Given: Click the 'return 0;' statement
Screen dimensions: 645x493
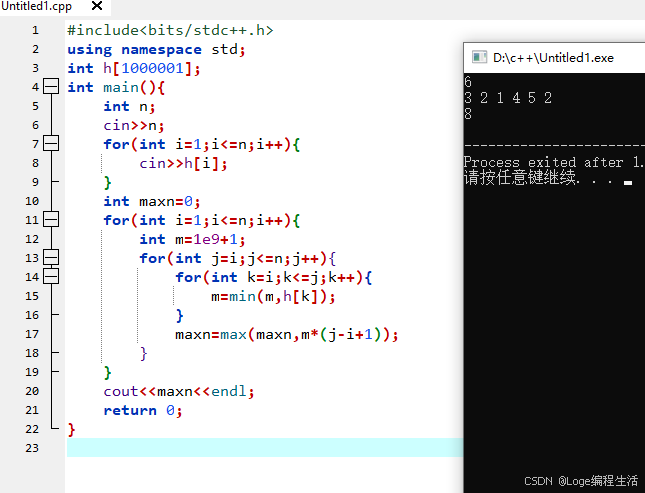Looking at the screenshot, I should [x=143, y=410].
